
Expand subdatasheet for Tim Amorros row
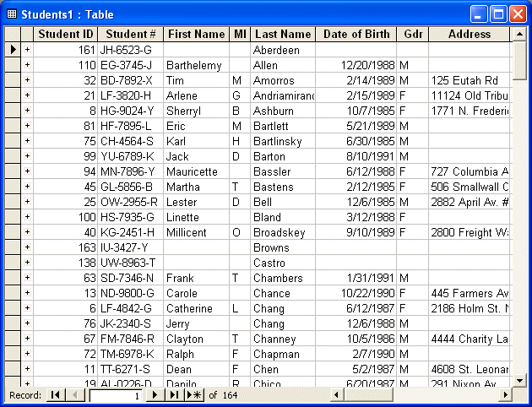28,80
